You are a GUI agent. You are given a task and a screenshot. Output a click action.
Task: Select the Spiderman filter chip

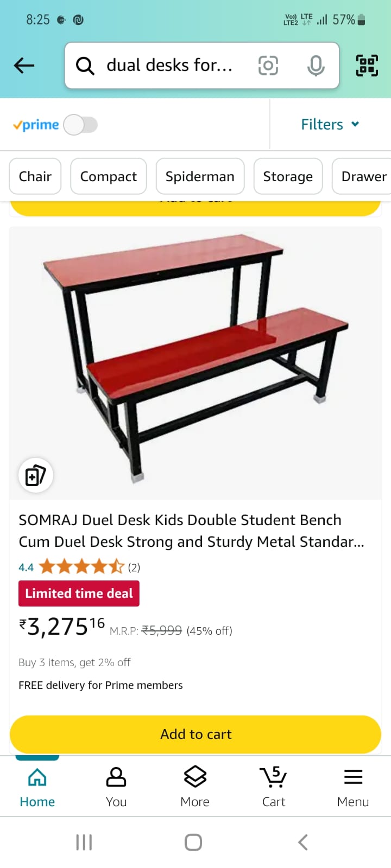point(200,176)
